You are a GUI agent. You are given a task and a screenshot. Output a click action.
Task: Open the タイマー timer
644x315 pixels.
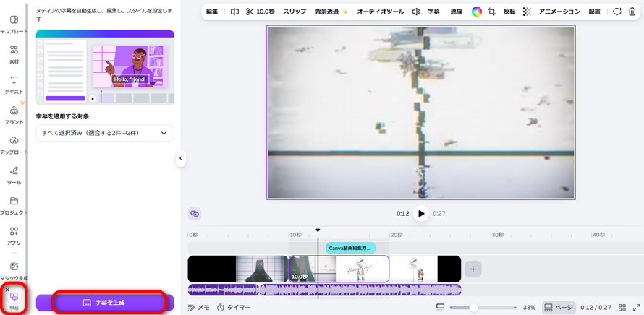coord(234,307)
